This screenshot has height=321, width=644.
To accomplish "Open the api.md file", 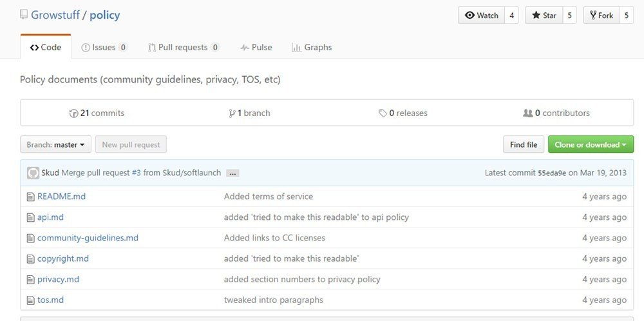I will click(50, 217).
